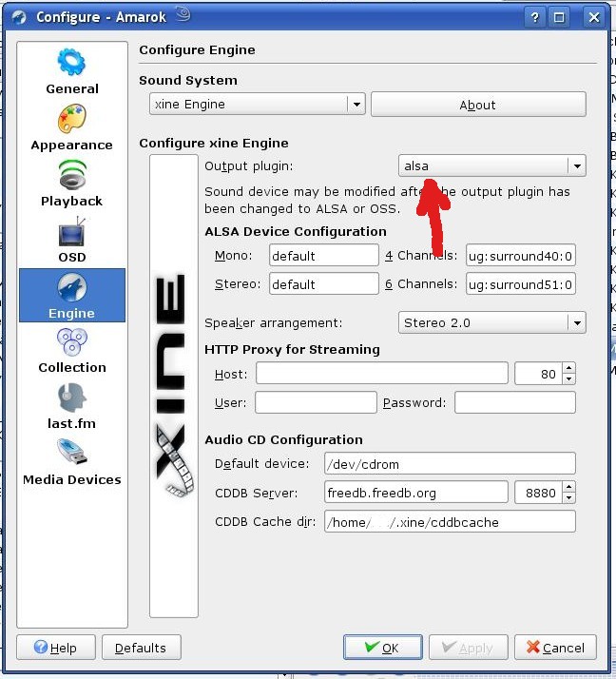616x679 pixels.
Task: Open the Sound System xine Engine dropdown
Action: [x=257, y=104]
